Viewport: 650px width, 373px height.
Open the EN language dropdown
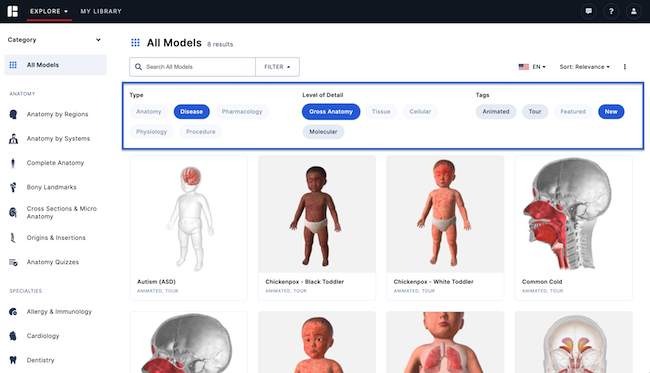pos(532,67)
